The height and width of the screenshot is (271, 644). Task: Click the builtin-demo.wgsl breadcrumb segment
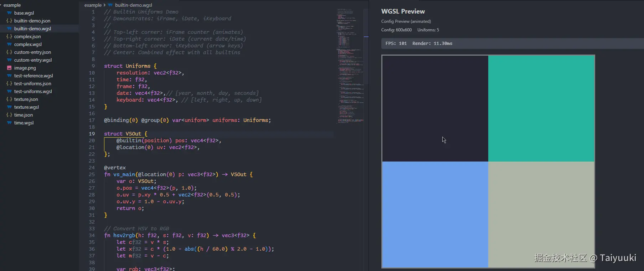[x=134, y=5]
